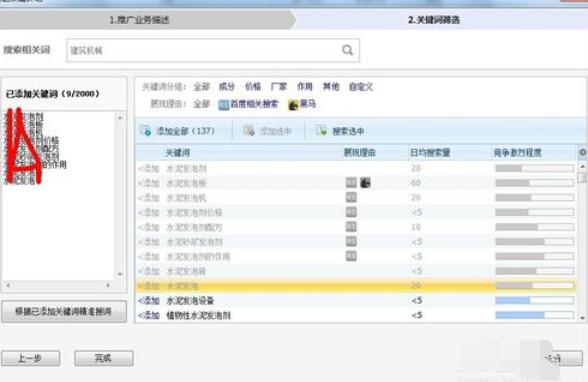Screen dimensions: 588x382
Task: Click the black horse icon in 水泥发泡板 row
Action: 365,183
